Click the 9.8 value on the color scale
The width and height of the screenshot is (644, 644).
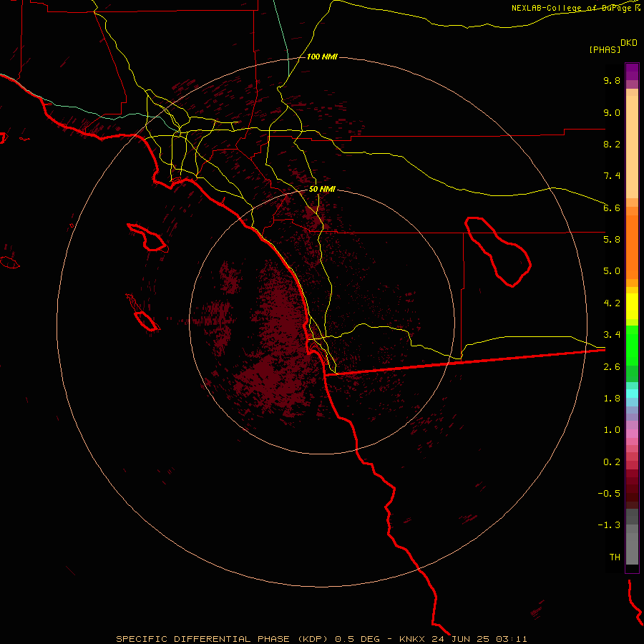(x=612, y=80)
